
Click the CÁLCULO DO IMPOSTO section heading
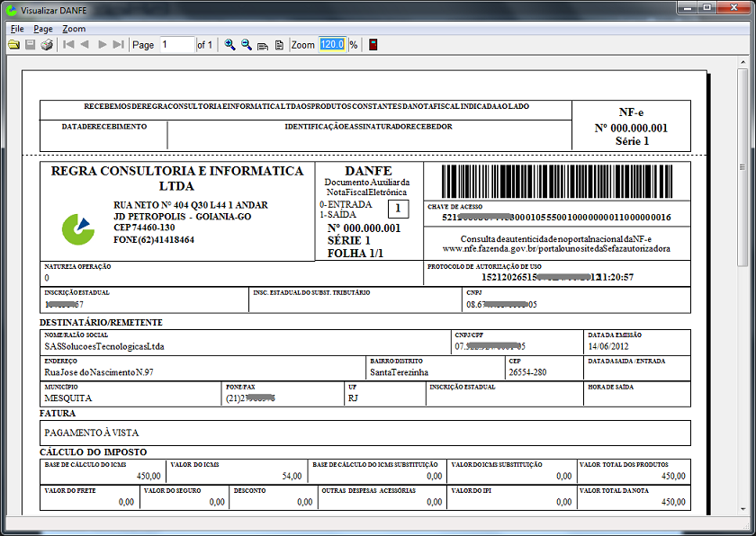click(93, 452)
